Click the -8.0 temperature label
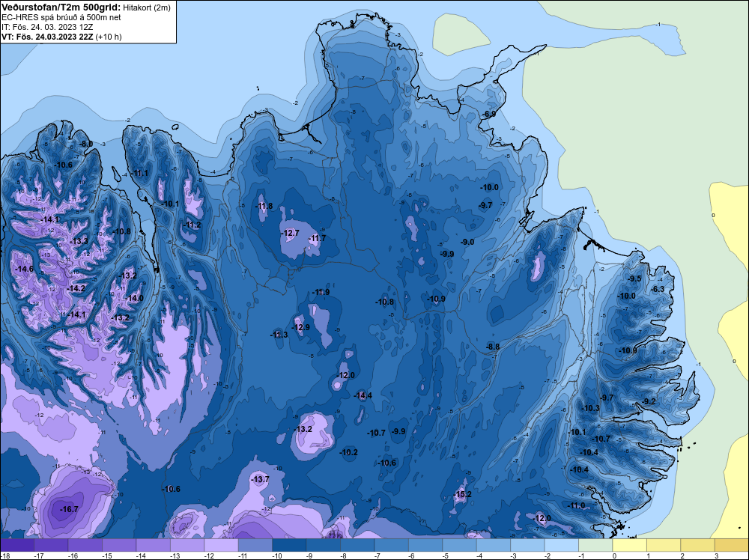This screenshot has width=749, height=560. [86, 144]
